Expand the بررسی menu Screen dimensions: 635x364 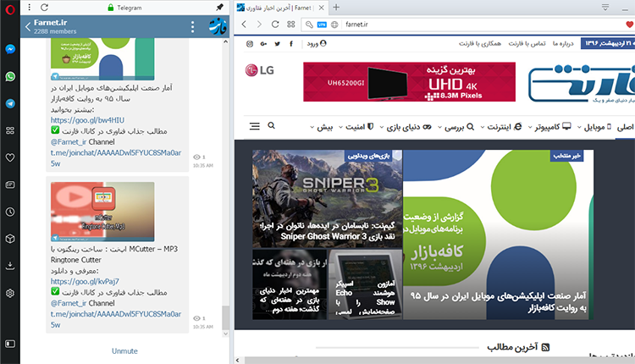[456, 127]
